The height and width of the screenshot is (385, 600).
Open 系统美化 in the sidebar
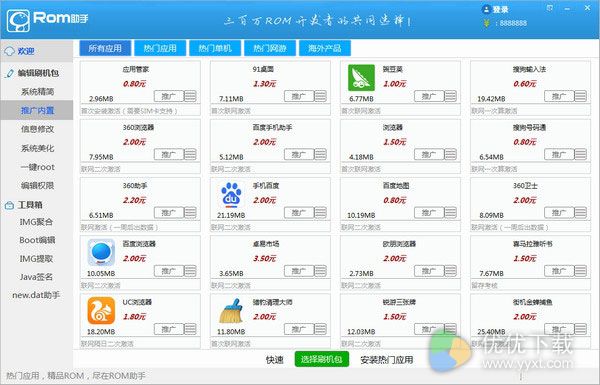pos(37,148)
